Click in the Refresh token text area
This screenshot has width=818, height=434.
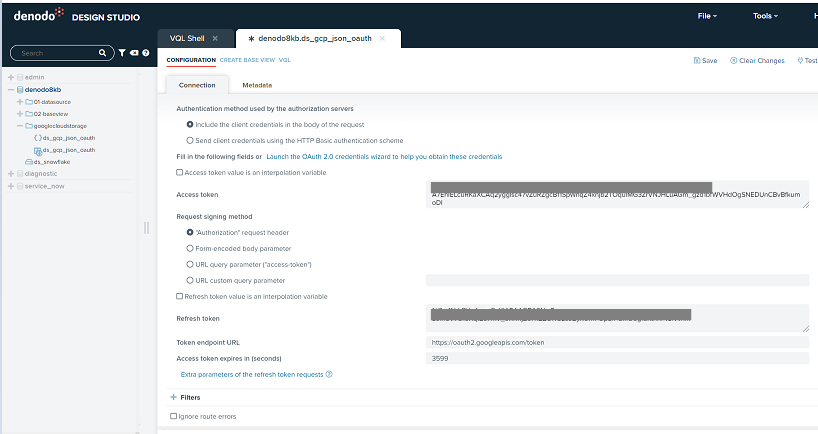click(x=618, y=318)
